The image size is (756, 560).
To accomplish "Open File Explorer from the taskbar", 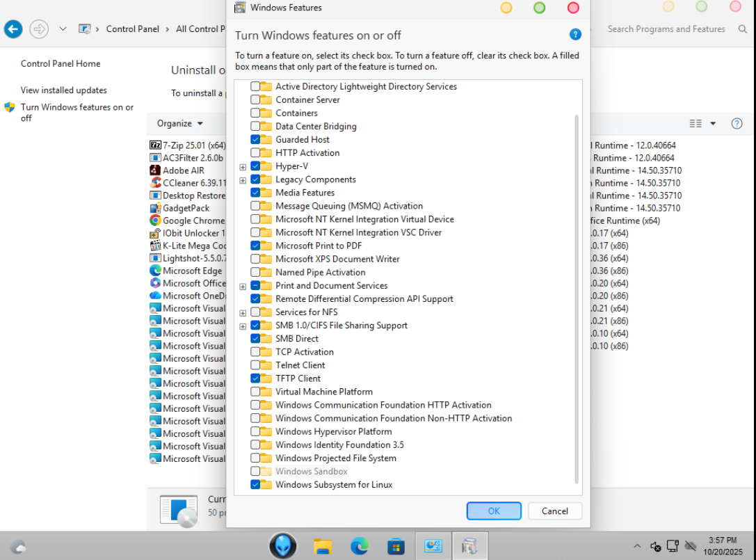I will 323,546.
